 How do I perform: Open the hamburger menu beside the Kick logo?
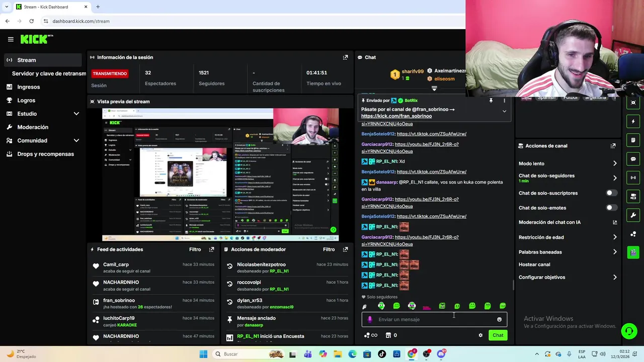[11, 39]
